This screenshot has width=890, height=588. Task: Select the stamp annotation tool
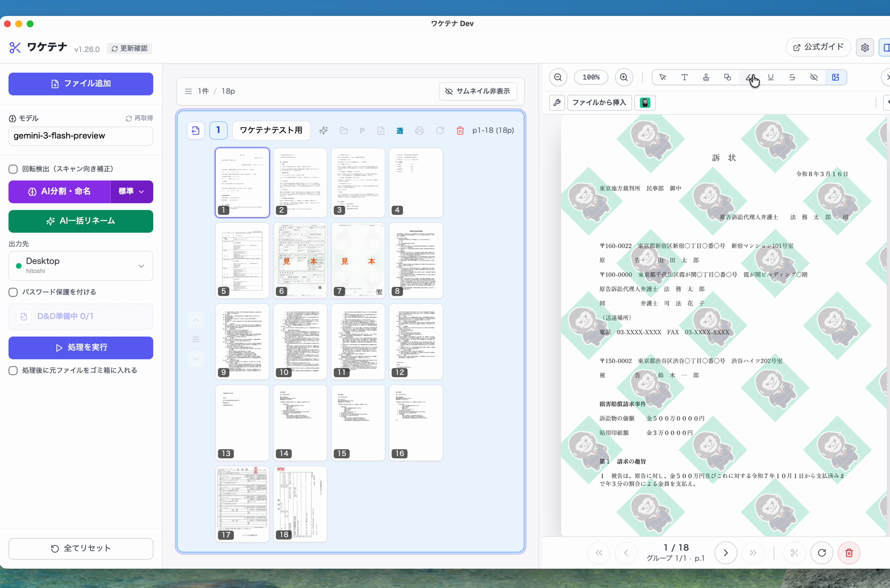[706, 77]
